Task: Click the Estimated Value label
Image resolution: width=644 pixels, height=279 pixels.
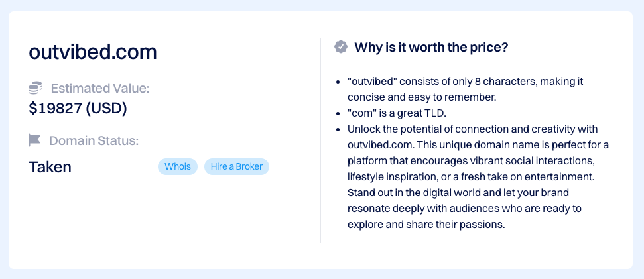Action: click(x=100, y=88)
